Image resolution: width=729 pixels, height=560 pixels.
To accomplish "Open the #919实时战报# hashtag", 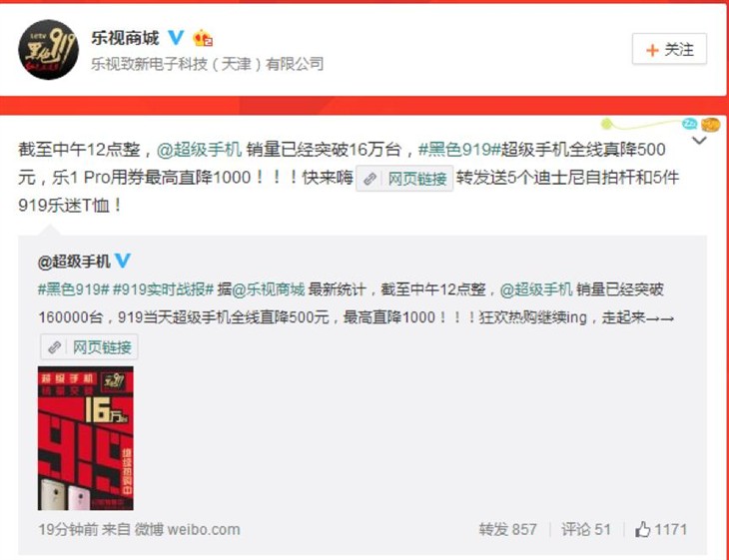I will (x=163, y=289).
